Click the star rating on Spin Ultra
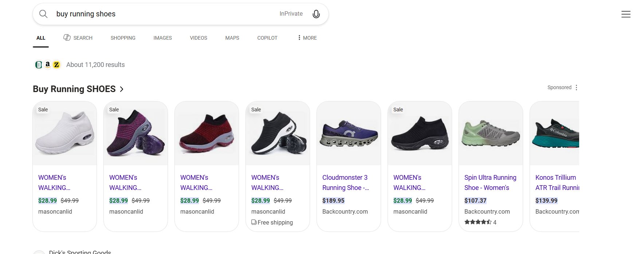This screenshot has height=254, width=644. click(478, 222)
